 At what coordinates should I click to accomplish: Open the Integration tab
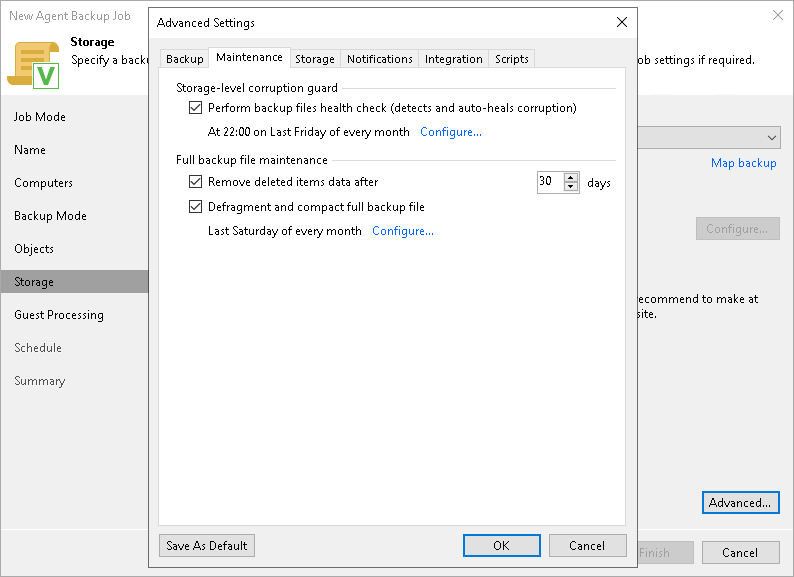click(x=453, y=59)
